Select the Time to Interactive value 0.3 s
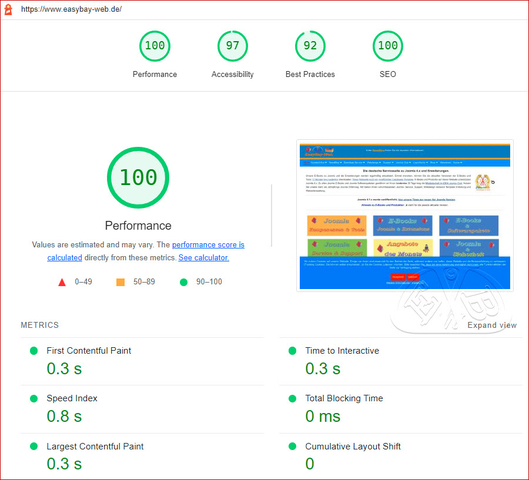 [x=323, y=369]
